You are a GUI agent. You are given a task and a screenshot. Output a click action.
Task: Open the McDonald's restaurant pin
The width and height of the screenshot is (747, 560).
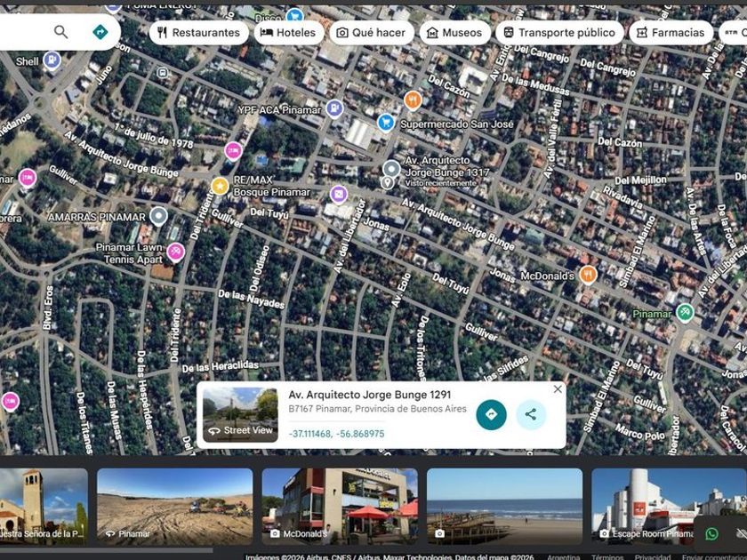click(x=588, y=276)
